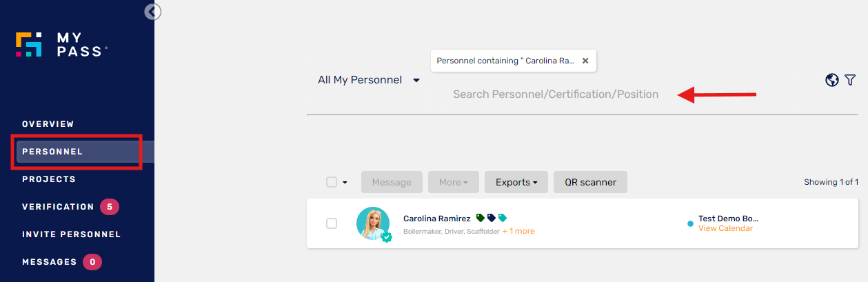Click the Search Personnel input field
Viewport: 868px width, 282px height.
(556, 94)
